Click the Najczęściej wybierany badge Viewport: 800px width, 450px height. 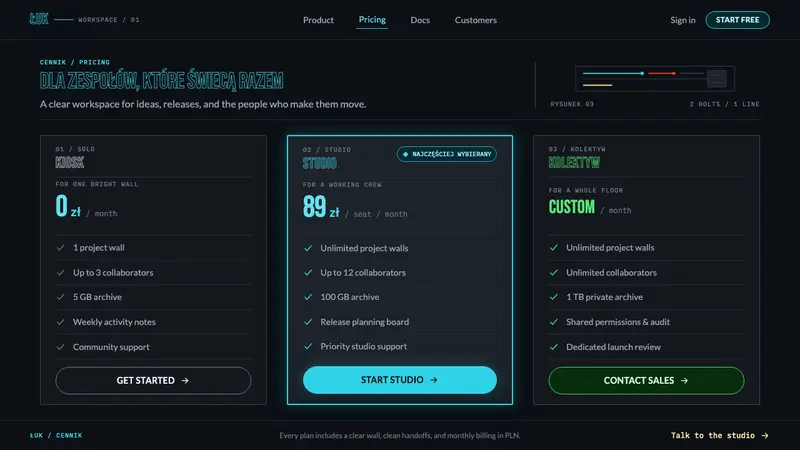point(446,154)
